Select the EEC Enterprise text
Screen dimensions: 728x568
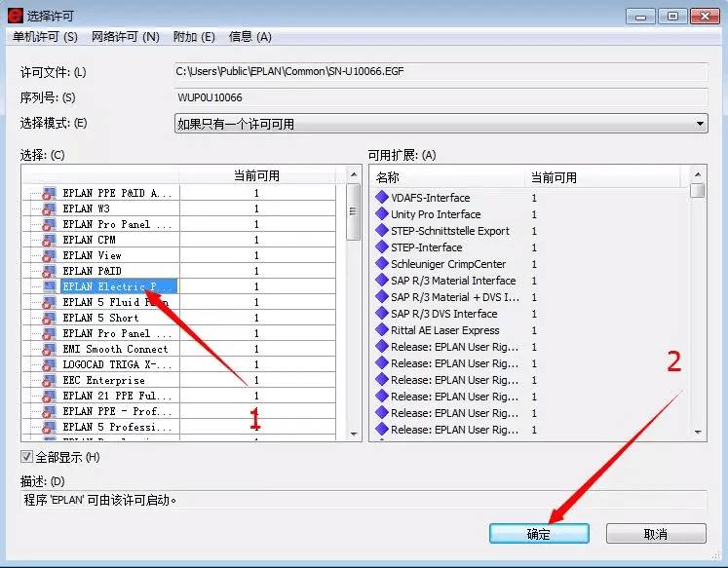[104, 381]
